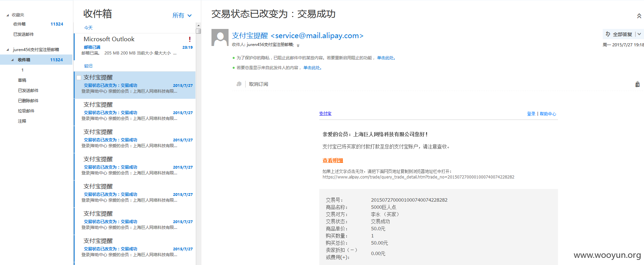This screenshot has height=265, width=644.
Task: Open the 已删除邮件 folder
Action: 28,101
